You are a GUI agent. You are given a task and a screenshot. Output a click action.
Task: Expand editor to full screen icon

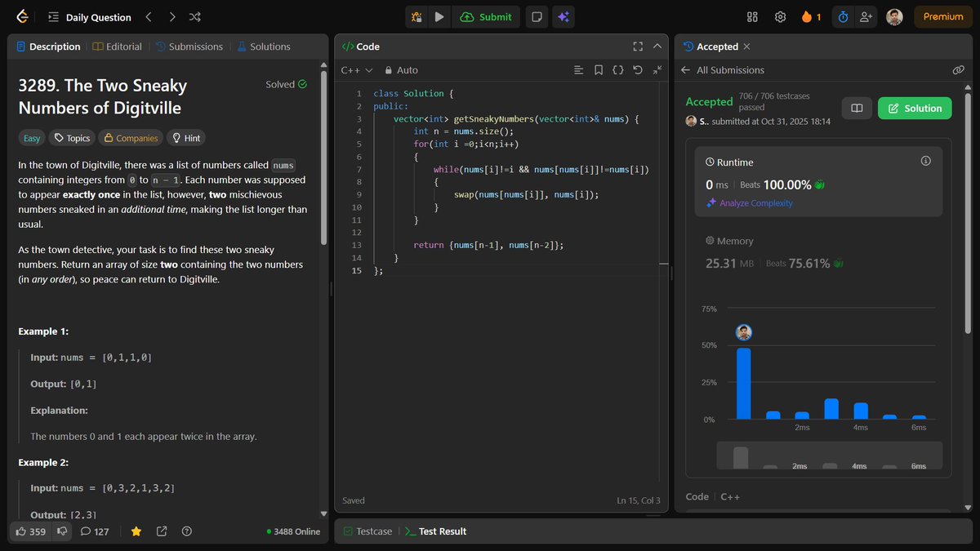point(657,70)
